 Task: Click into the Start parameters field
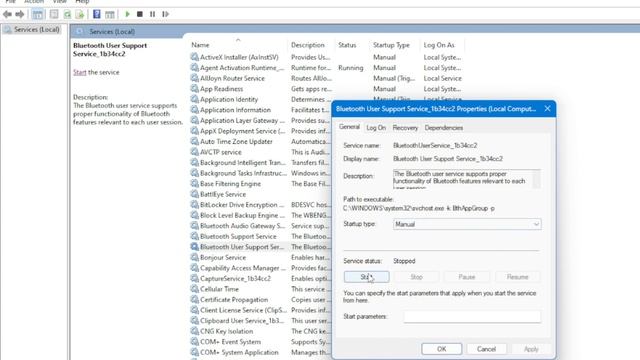472,316
